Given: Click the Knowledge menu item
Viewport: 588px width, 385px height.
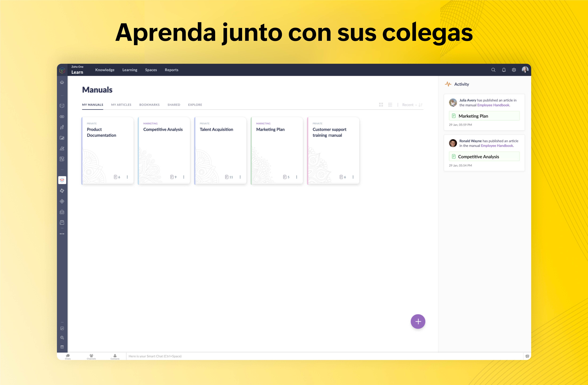Looking at the screenshot, I should pos(104,70).
